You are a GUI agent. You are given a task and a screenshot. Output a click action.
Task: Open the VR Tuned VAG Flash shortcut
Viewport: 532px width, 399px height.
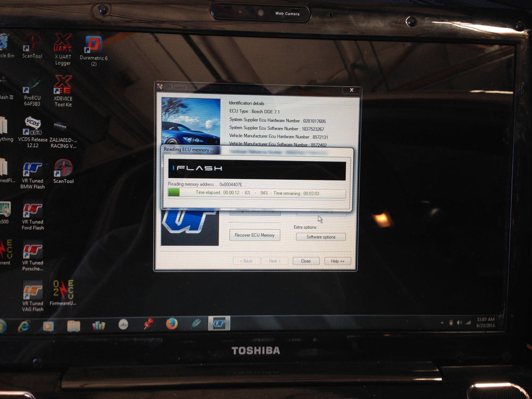point(32,292)
